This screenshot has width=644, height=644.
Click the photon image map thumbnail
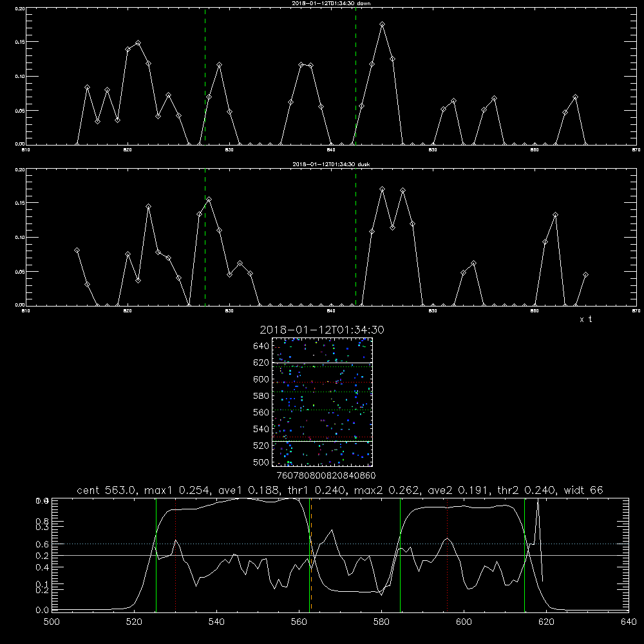(x=323, y=402)
